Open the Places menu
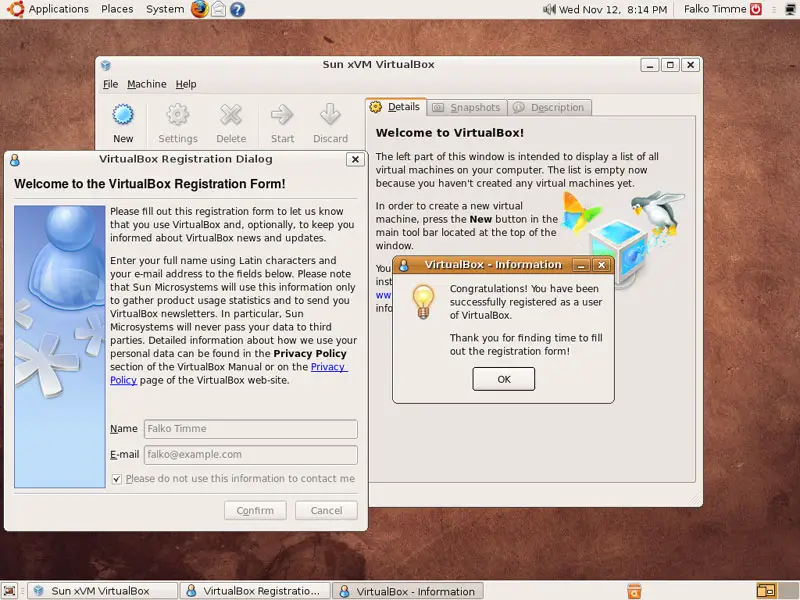 (117, 9)
